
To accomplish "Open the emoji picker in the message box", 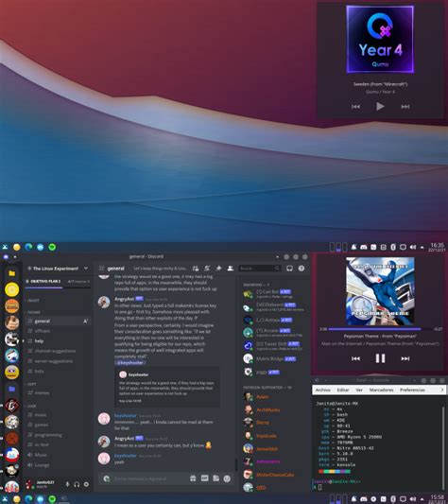I will pos(227,478).
